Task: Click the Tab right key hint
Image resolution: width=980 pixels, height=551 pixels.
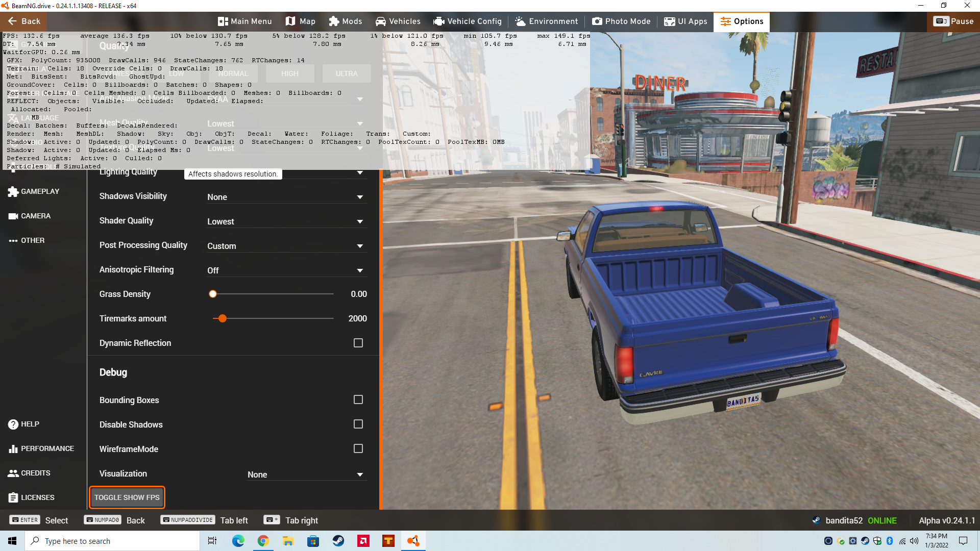Action: pos(291,520)
